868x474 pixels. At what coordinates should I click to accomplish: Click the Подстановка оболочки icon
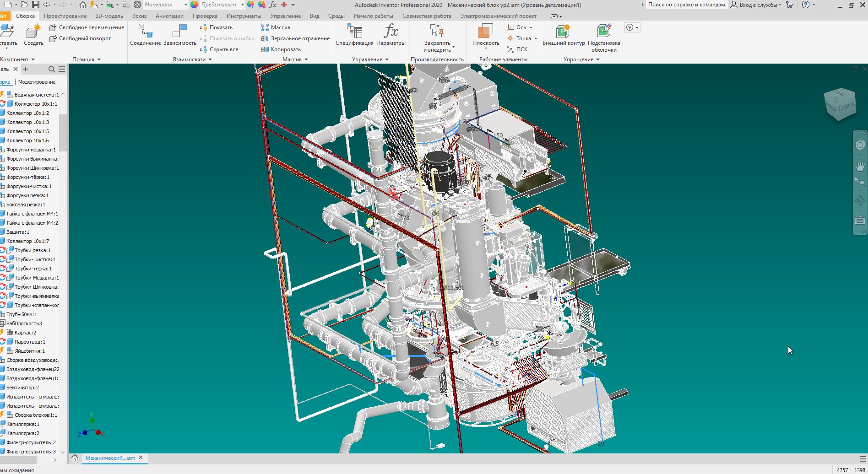pyautogui.click(x=604, y=32)
